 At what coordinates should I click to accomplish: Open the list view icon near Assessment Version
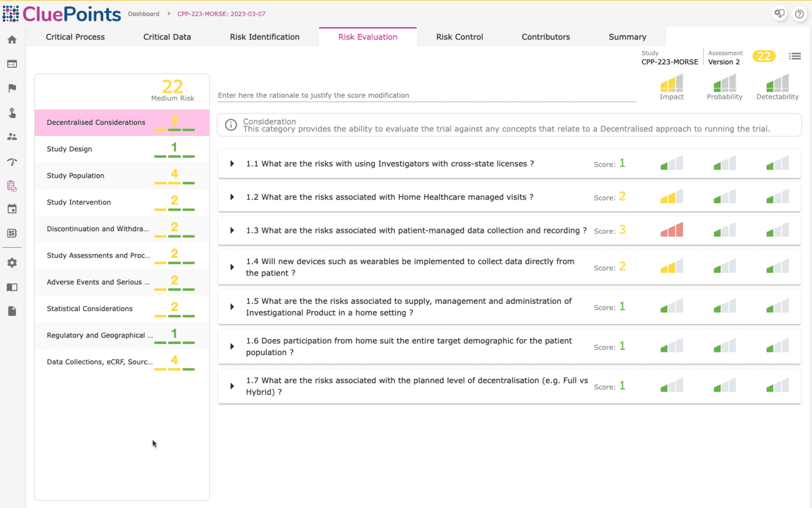(795, 56)
